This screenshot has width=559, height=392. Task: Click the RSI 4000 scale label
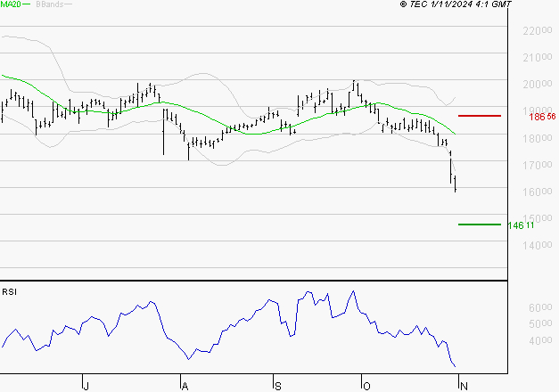(x=540, y=340)
